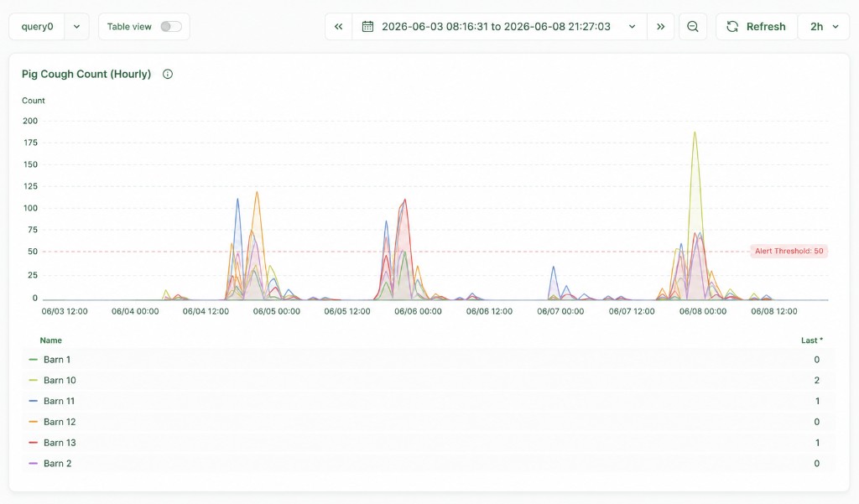Image resolution: width=859 pixels, height=504 pixels.
Task: Open the query0 selector
Action: (37, 26)
